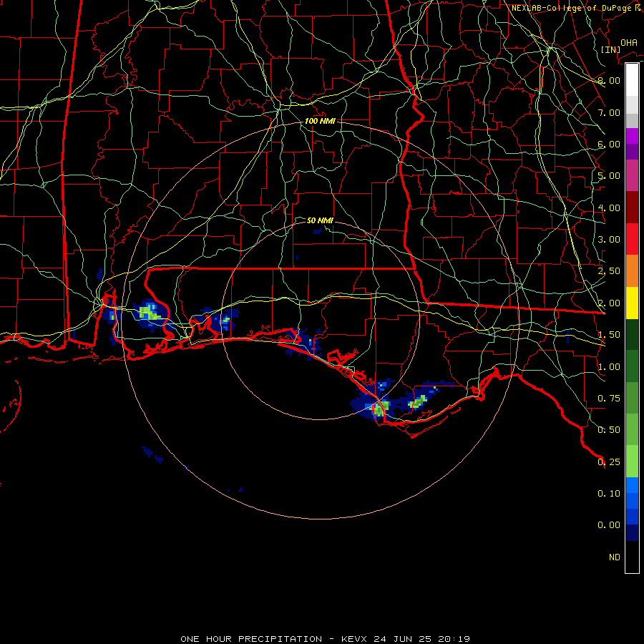Click the 1.00 legend value

click(609, 367)
